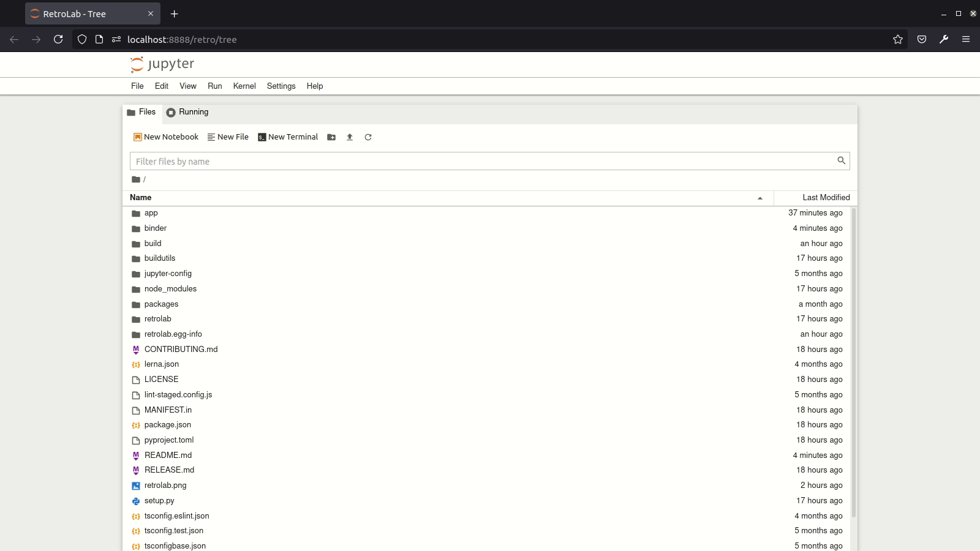Select lint-staged.config.js file
This screenshot has width=980, height=551.
pyautogui.click(x=487, y=395)
